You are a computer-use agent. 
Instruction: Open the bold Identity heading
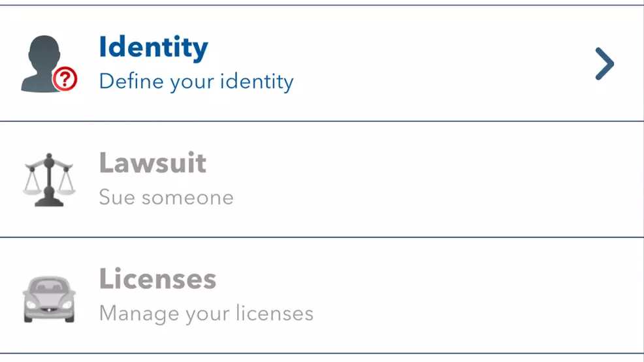[153, 47]
